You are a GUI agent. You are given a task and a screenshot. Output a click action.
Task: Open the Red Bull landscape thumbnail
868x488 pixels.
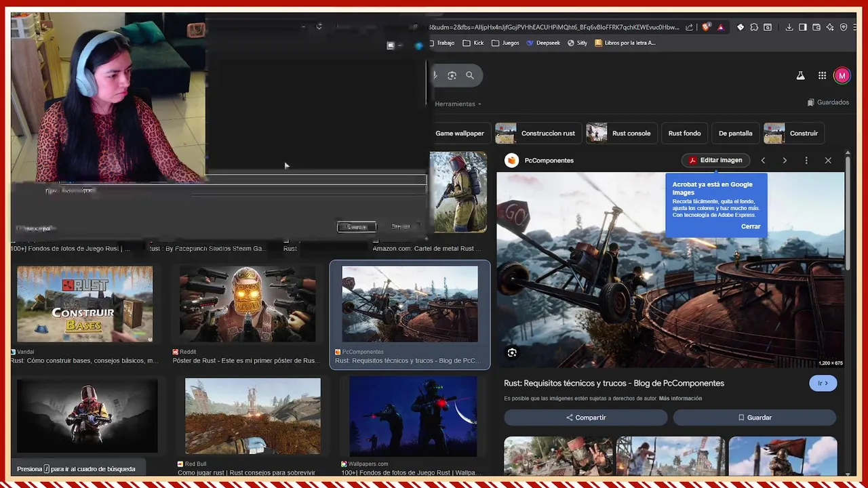pyautogui.click(x=253, y=416)
